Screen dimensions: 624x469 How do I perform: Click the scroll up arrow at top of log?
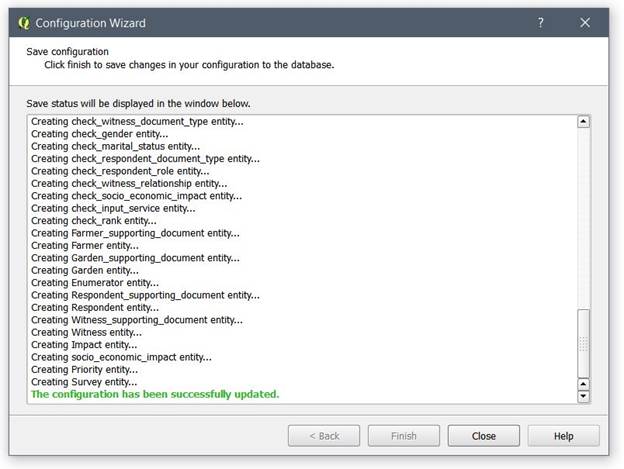coord(583,121)
